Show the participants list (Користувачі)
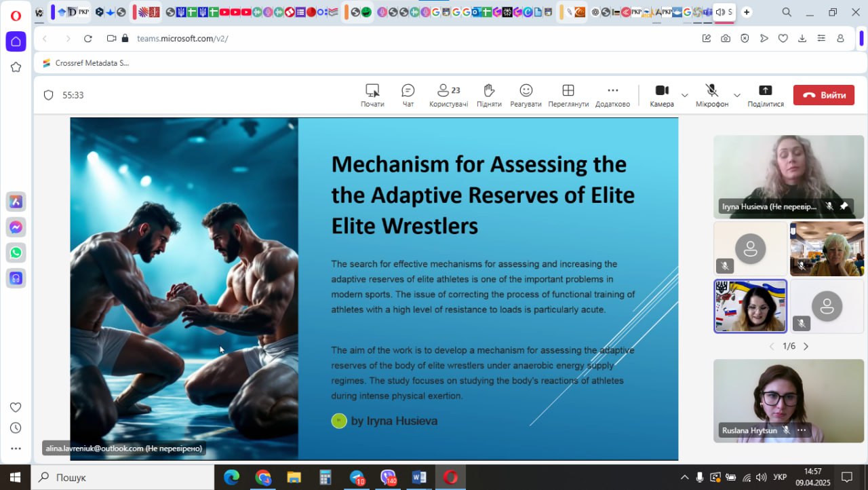 point(448,95)
